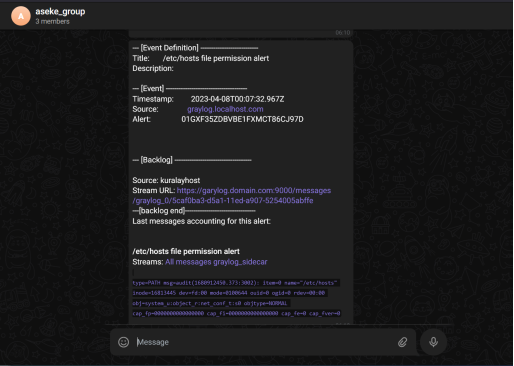Open aseke_group chat info from title
Viewport: 514px width, 366px height.
(60, 11)
